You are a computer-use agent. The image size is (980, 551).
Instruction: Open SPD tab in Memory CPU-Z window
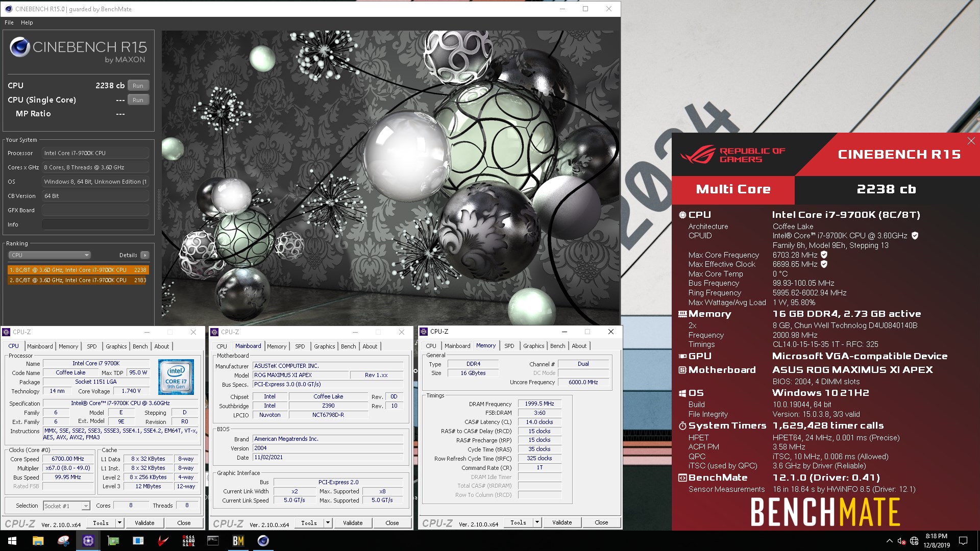point(509,346)
